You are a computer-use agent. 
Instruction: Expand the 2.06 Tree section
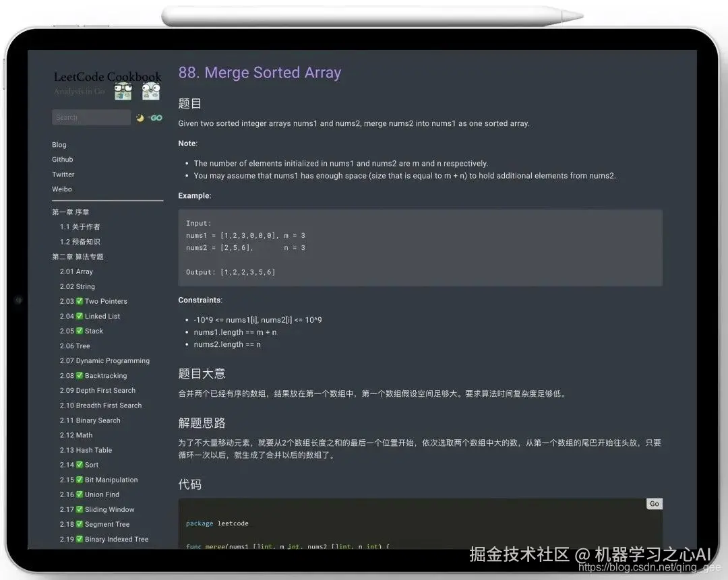75,346
